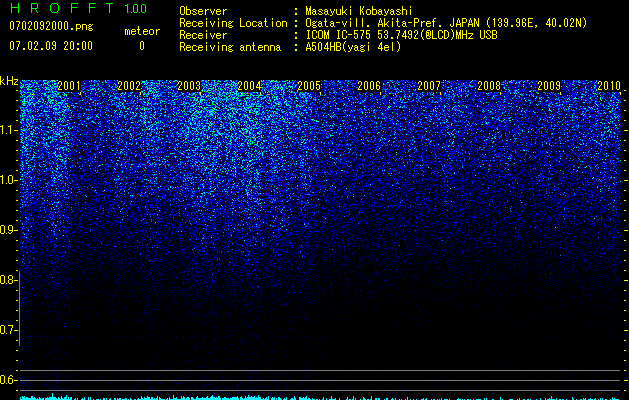
Task: Select the observer name Masayuki Kobayashi
Action: point(359,11)
